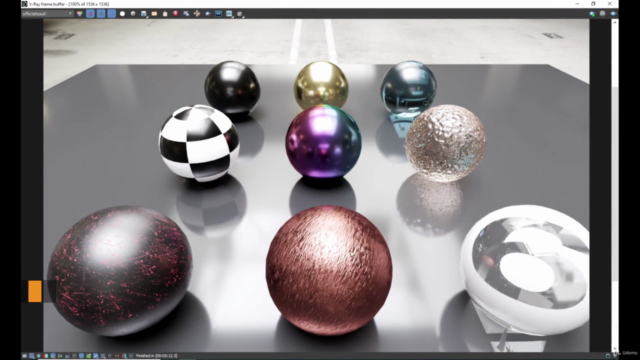The height and width of the screenshot is (360, 640).
Task: Enable monochromatic mode gray sphere icon
Action: [x=133, y=13]
